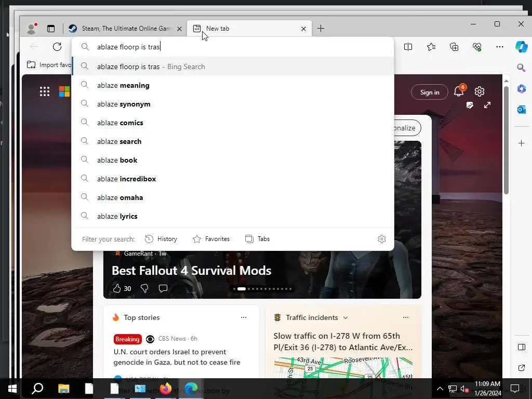Open link in new window sidebar icon
This screenshot has height=399, width=532.
click(522, 368)
